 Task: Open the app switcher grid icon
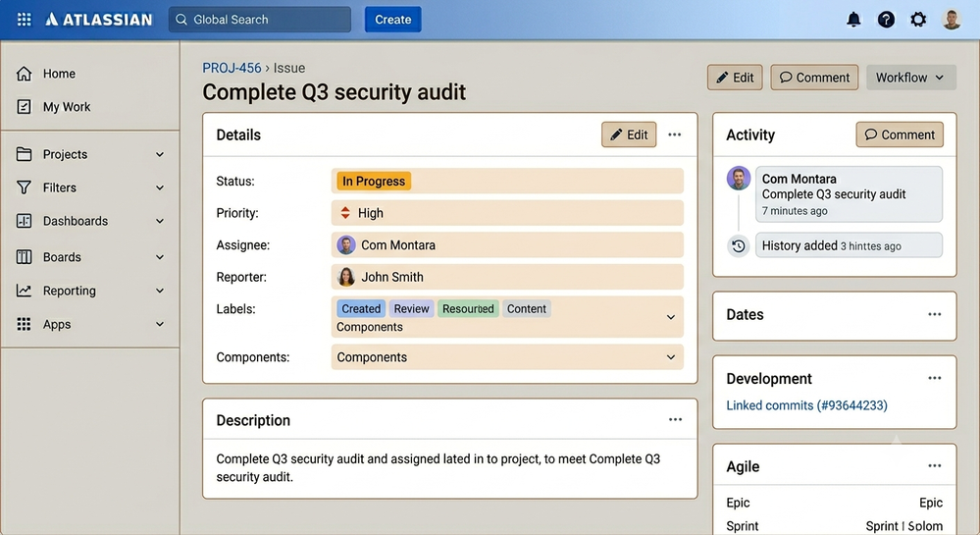pos(24,20)
